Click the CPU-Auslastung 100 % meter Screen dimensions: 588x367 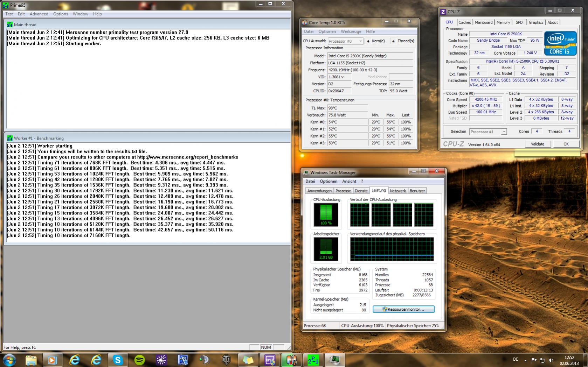pyautogui.click(x=326, y=214)
